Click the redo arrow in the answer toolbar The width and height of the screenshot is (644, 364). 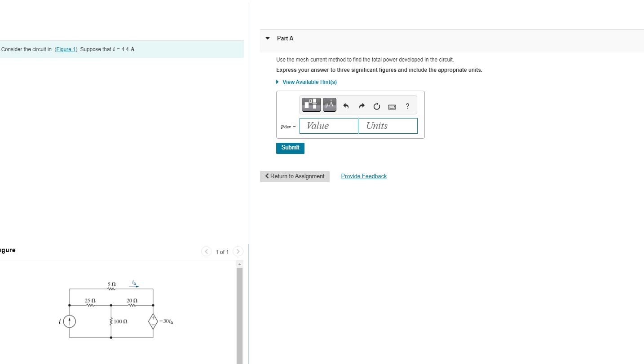(362, 106)
